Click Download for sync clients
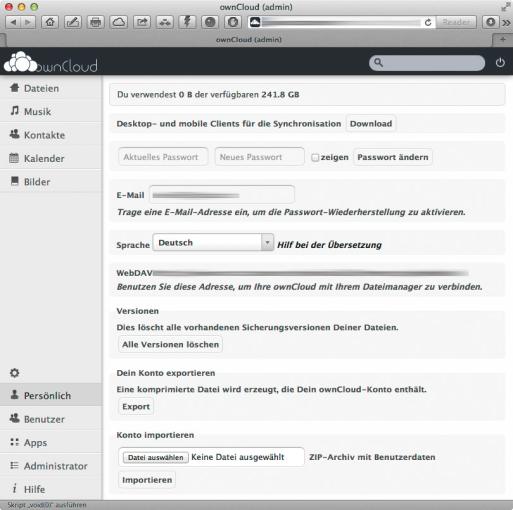The width and height of the screenshot is (513, 510). [x=371, y=124]
